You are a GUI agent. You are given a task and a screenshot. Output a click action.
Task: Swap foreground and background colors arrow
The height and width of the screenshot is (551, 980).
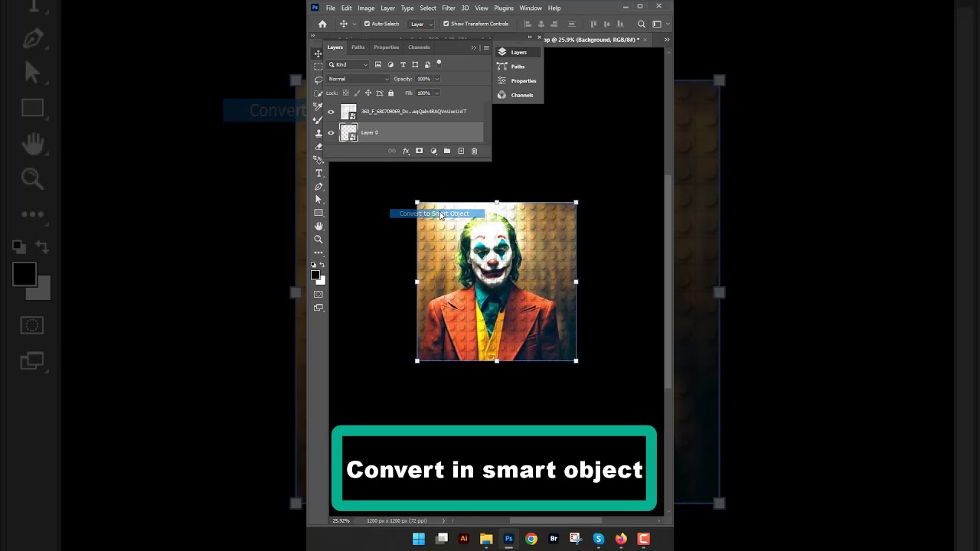[322, 265]
